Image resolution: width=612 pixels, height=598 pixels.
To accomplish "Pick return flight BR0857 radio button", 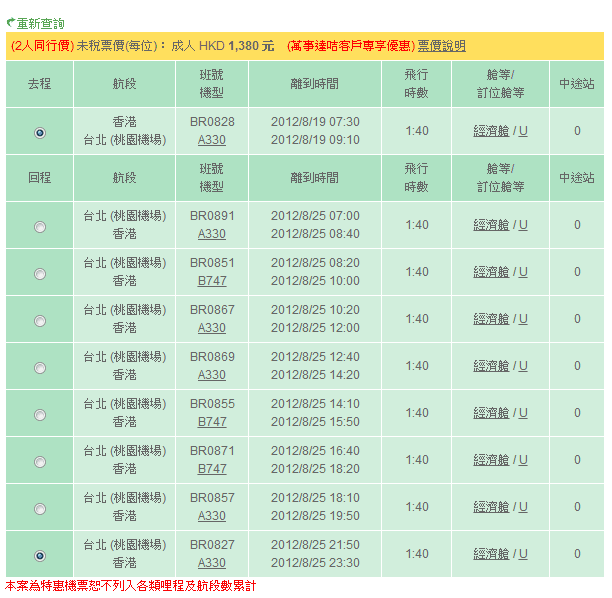I will tap(40, 509).
